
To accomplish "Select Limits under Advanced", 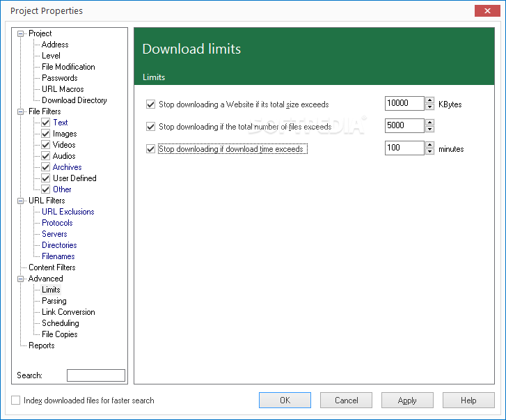I will point(51,290).
